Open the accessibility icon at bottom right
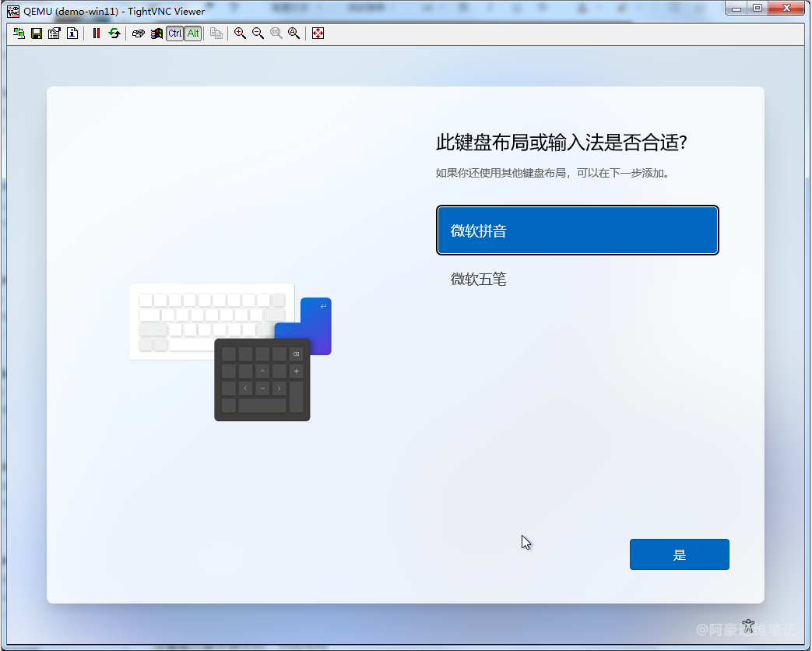 pyautogui.click(x=747, y=625)
